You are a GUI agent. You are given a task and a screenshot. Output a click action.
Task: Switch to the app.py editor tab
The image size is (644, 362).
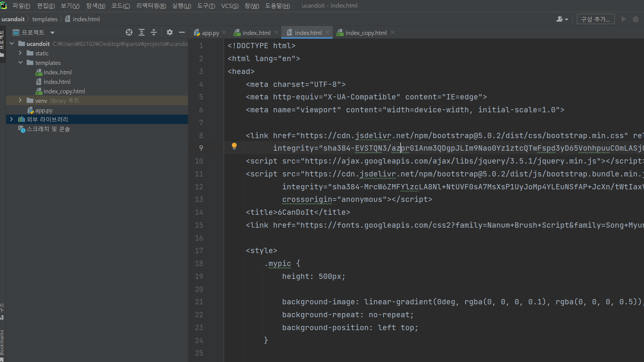[210, 33]
